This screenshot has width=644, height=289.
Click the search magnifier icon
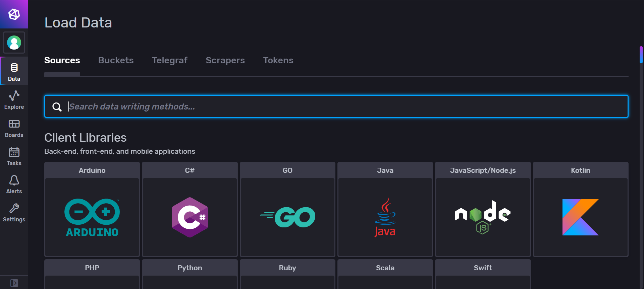tap(57, 107)
